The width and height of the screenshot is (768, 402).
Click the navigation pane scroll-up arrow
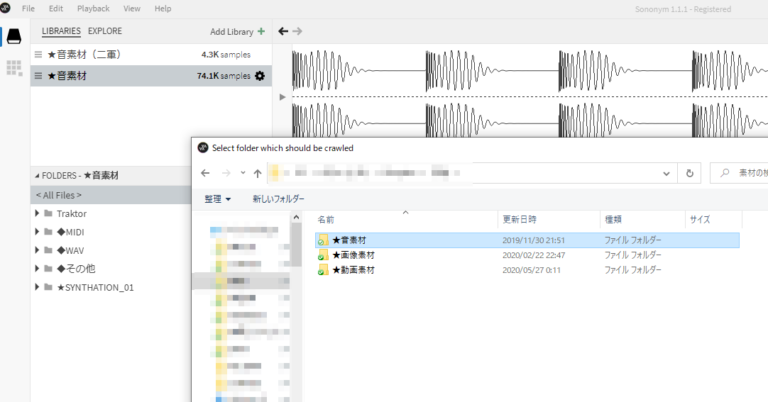point(296,217)
